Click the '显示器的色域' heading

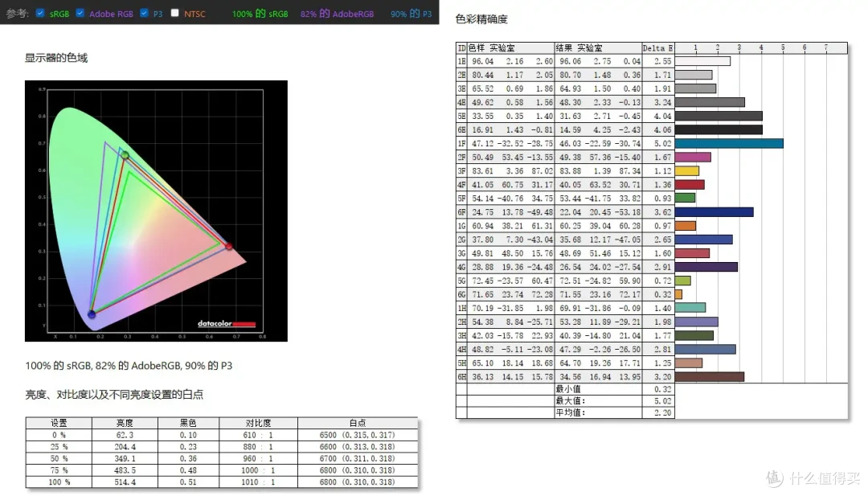[56, 58]
